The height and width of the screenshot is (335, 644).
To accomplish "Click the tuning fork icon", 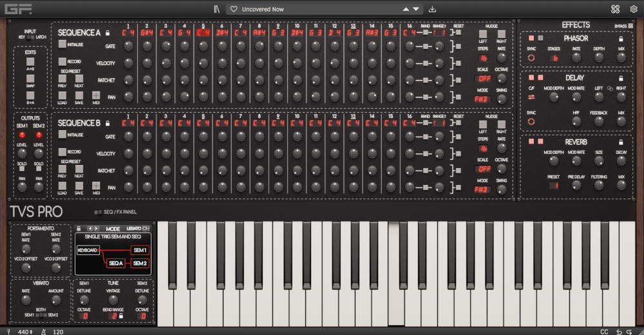I will [x=8, y=331].
